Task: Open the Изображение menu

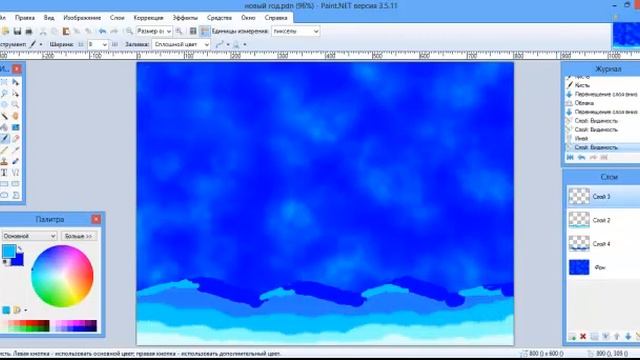Action: pos(82,18)
